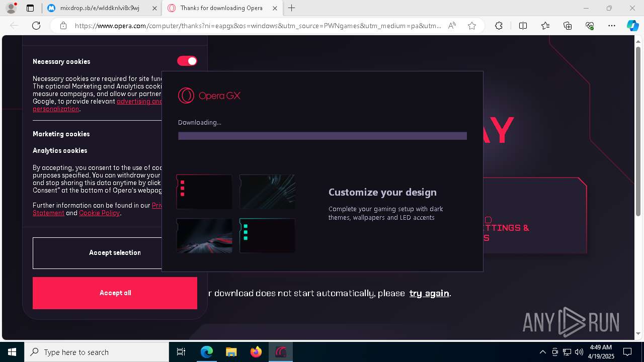Viewport: 644px width, 362px height.
Task: Enable split screen view
Action: (523, 26)
